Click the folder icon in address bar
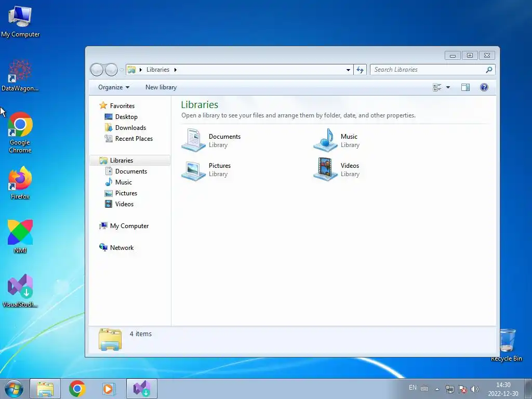532x399 pixels. [x=131, y=70]
